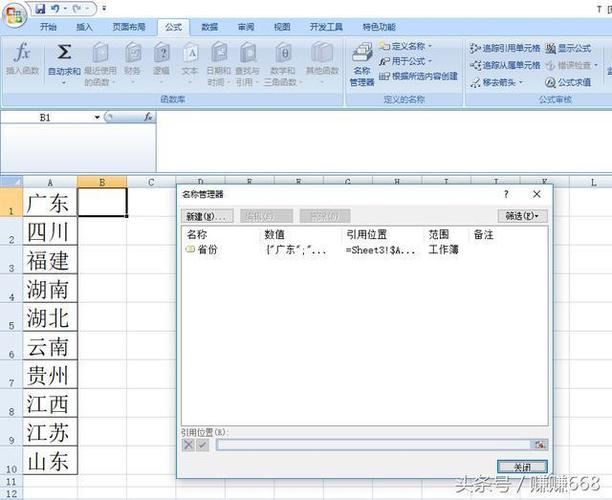Redo the last action

click(x=78, y=9)
